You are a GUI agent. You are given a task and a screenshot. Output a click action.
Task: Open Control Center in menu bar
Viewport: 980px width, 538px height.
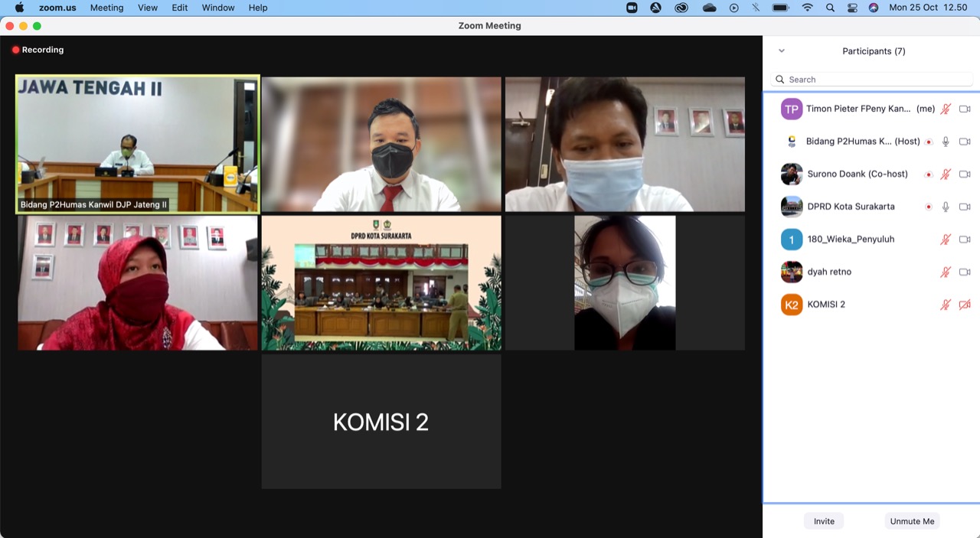(x=852, y=8)
